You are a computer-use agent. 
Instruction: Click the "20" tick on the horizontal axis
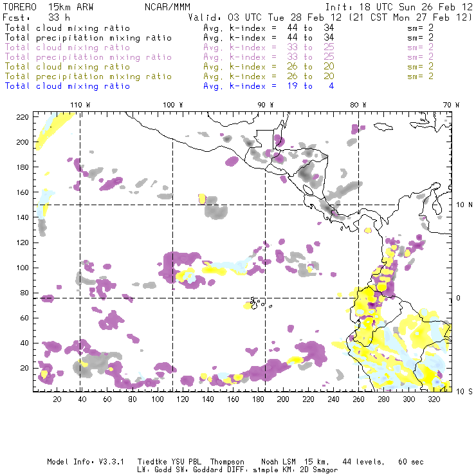tap(57, 399)
